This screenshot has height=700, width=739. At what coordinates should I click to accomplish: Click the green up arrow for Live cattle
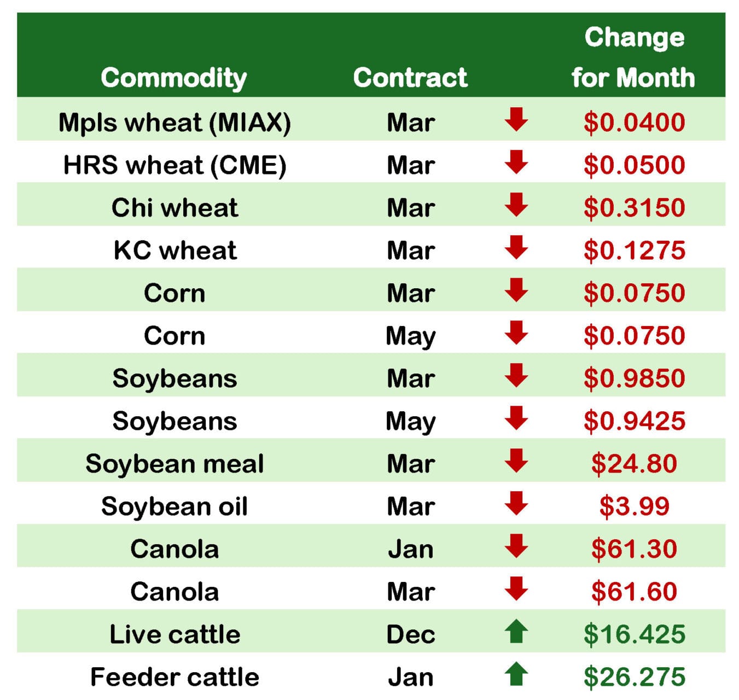[x=516, y=632]
